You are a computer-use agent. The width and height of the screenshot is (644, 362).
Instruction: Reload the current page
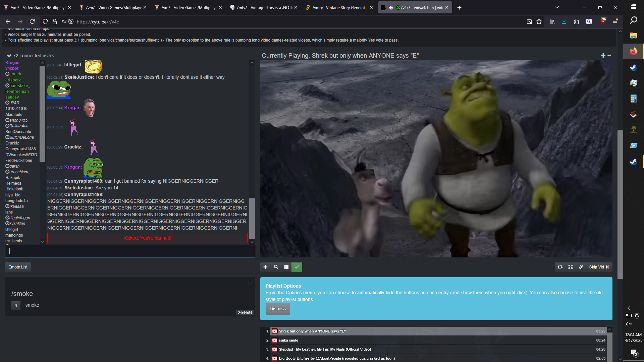(32, 21)
